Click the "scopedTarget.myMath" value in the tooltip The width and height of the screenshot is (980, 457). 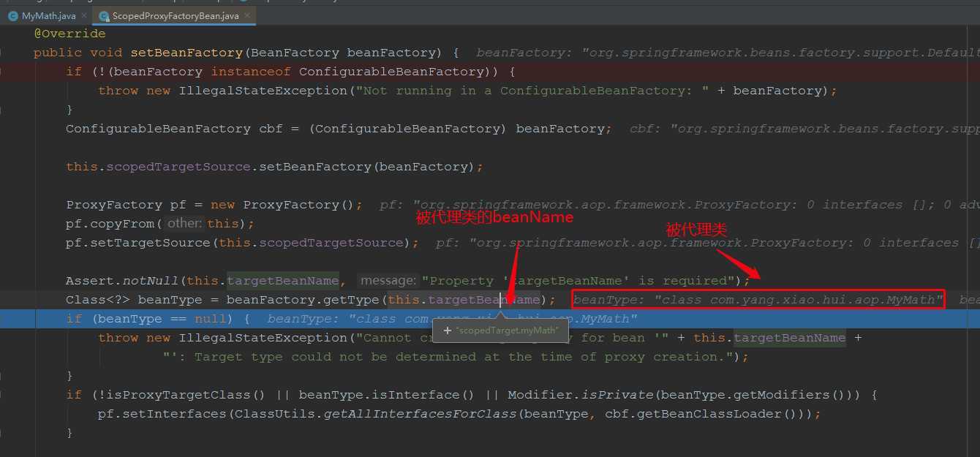point(508,331)
